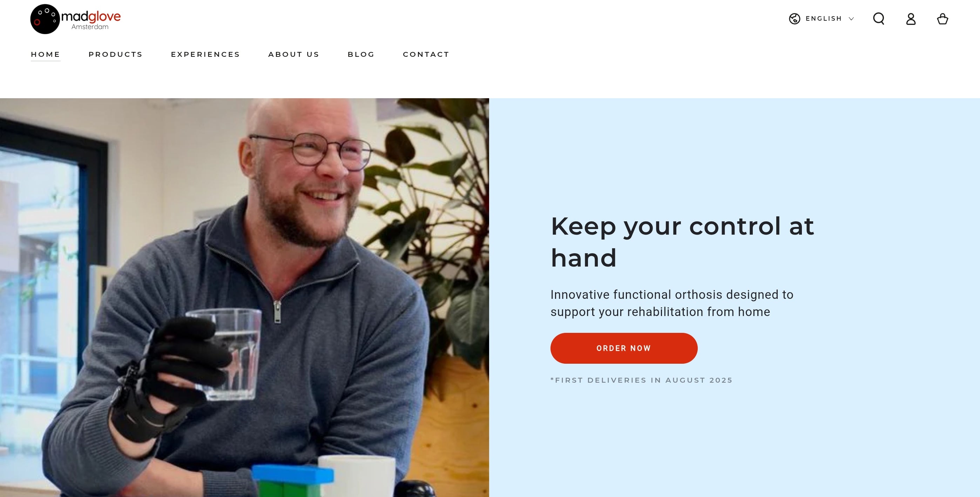Expand the English language chevron

[851, 19]
